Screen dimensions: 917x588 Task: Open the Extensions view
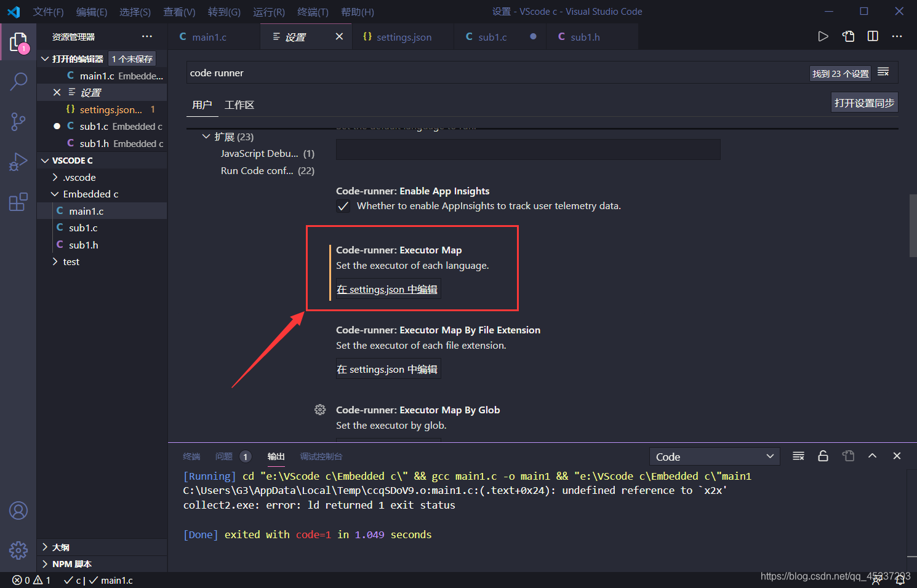click(x=18, y=202)
